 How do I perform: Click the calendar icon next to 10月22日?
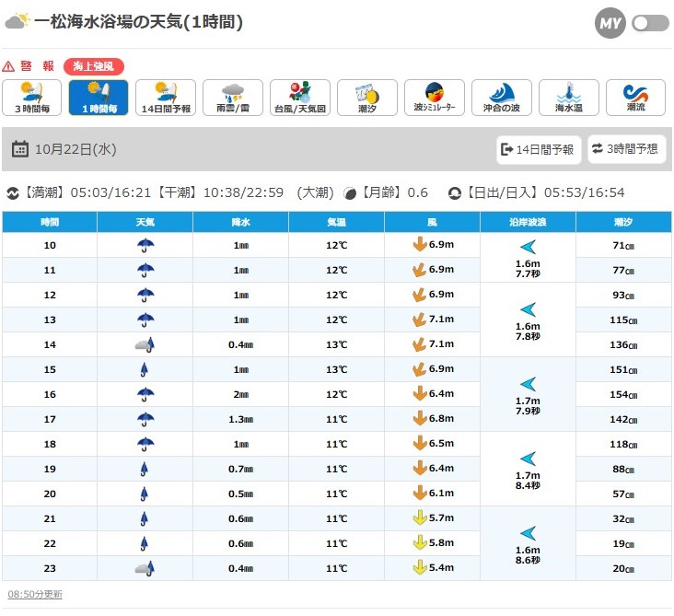point(20,149)
